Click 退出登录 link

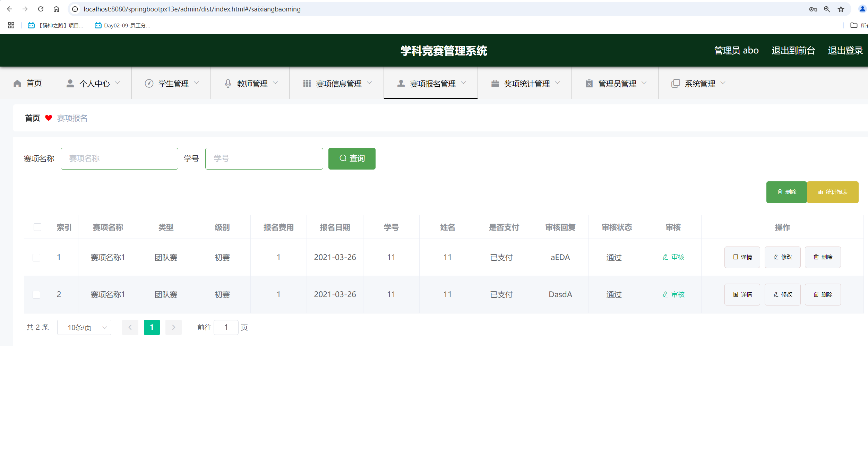pyautogui.click(x=845, y=51)
